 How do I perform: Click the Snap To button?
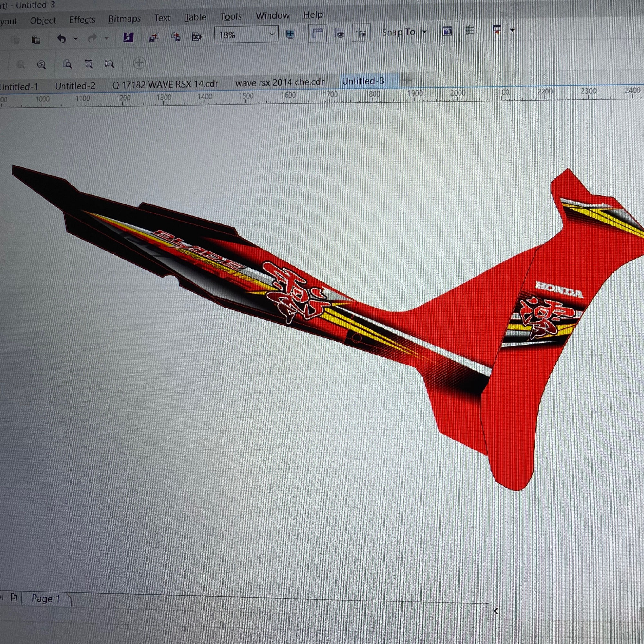click(398, 32)
